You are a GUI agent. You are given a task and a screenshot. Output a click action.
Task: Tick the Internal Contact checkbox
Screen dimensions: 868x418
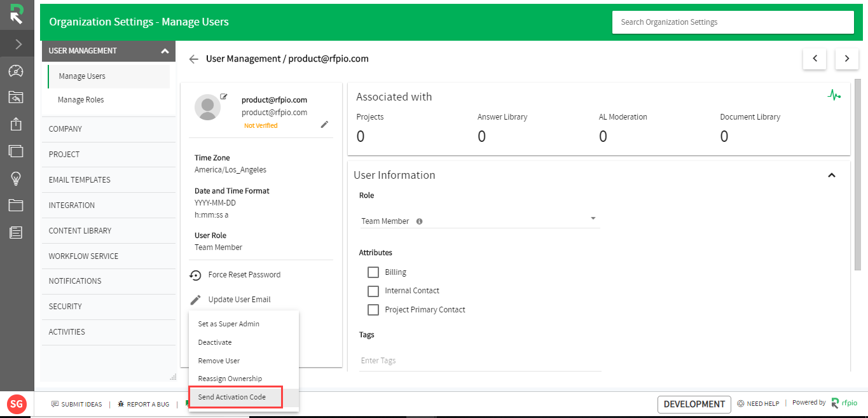373,291
